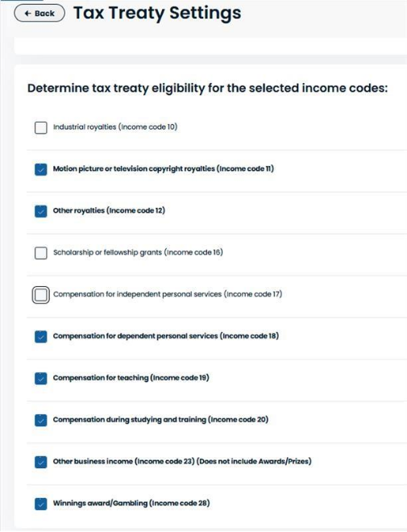407x532 pixels.
Task: Enable Scholarship or fellowship grants checkbox
Action: (40, 253)
